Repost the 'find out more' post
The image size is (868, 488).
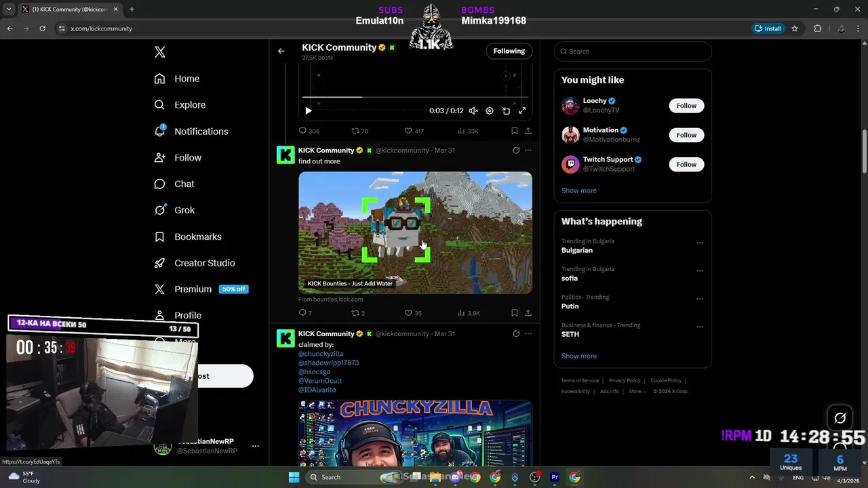tap(357, 313)
